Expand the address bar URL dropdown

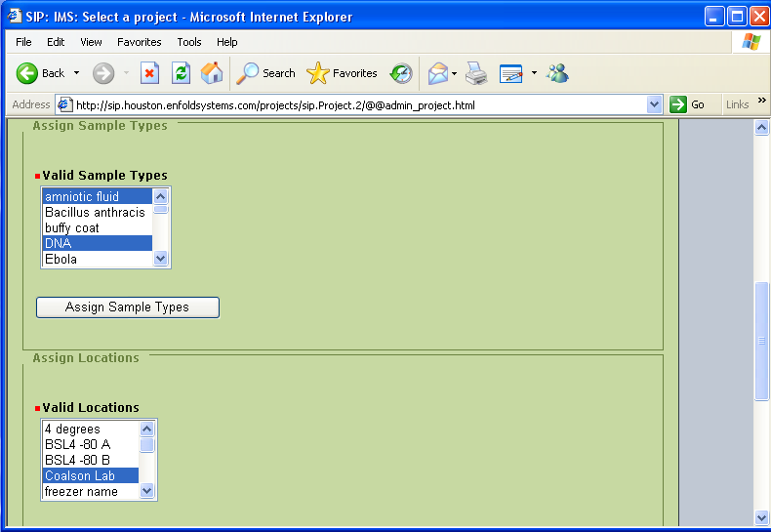pyautogui.click(x=654, y=104)
